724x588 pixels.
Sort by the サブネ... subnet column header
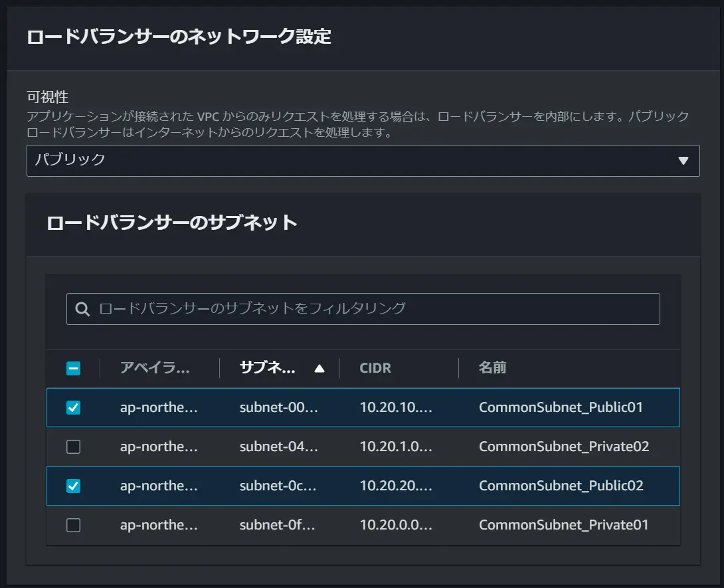click(x=267, y=367)
